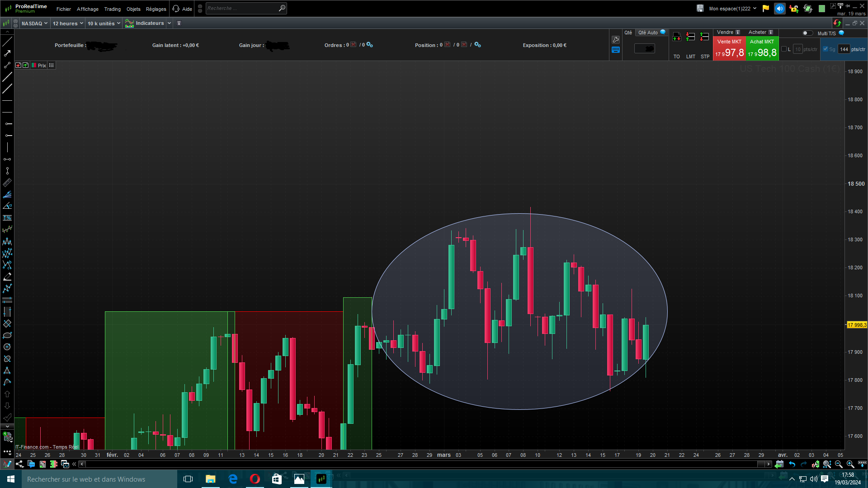
Task: Open the NASDAQ instrument dropdown
Action: [34, 23]
